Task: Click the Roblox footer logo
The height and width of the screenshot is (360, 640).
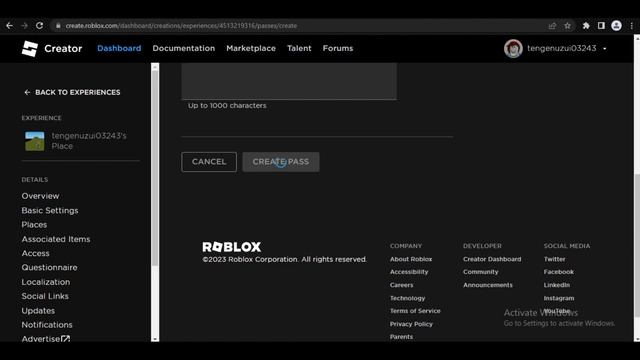Action: 231,247
